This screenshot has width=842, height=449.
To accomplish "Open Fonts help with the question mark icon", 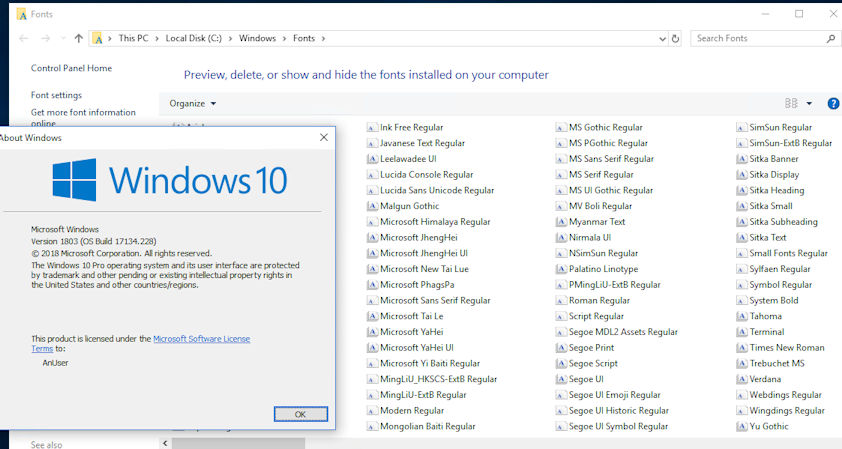I will click(833, 104).
